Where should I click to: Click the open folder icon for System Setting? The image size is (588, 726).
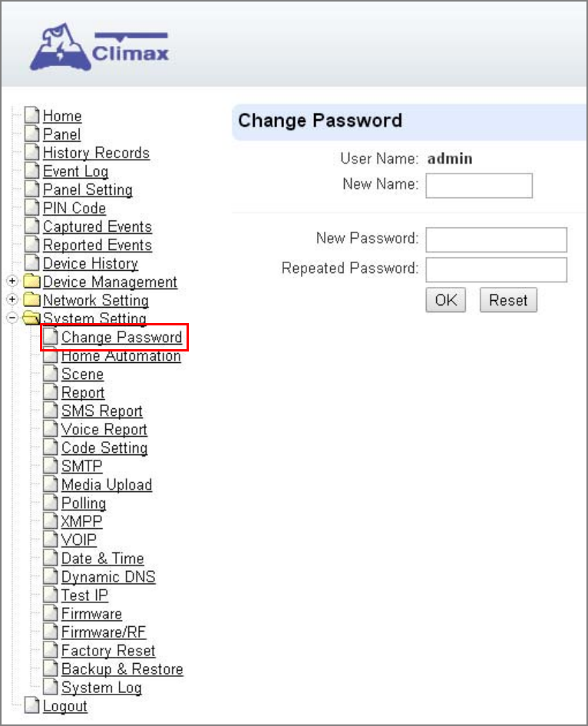click(x=32, y=318)
